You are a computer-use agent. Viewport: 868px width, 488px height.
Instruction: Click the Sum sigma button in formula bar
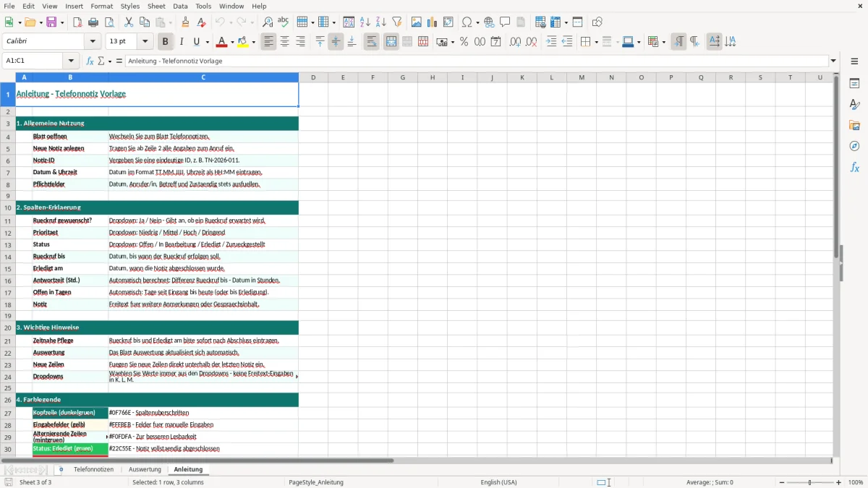(101, 61)
